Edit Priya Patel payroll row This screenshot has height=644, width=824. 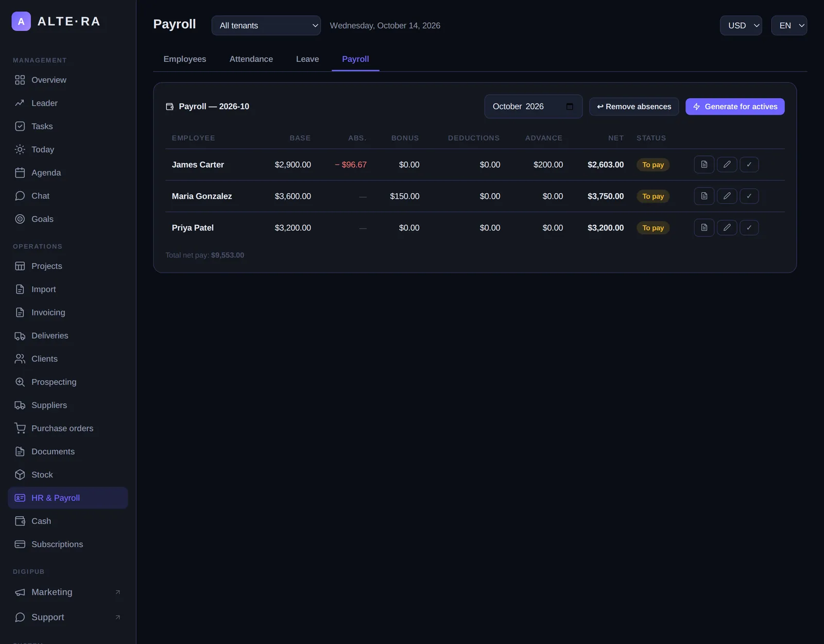pyautogui.click(x=727, y=227)
